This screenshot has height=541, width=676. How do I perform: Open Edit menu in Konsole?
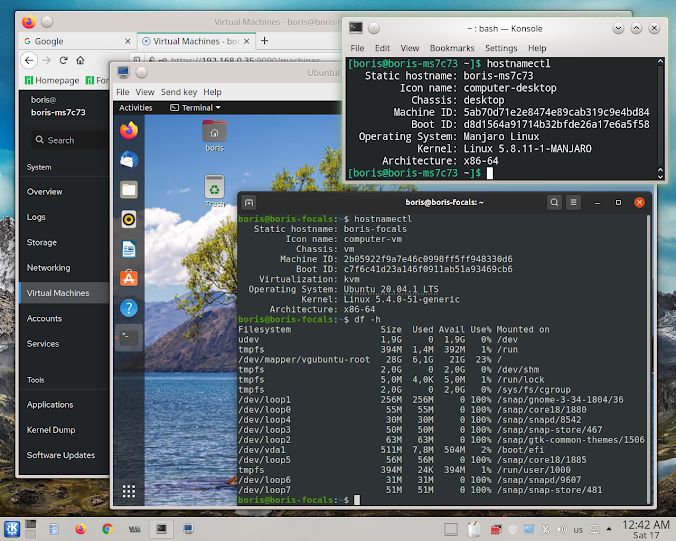pyautogui.click(x=382, y=48)
